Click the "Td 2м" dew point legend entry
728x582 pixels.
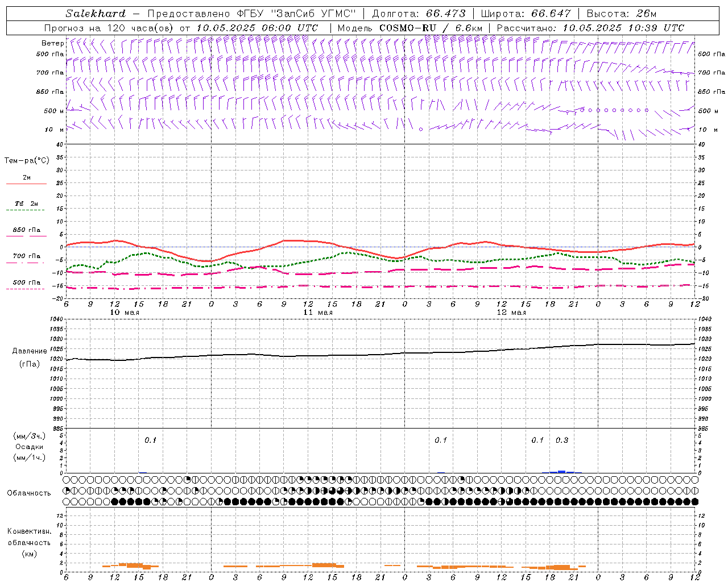click(x=27, y=203)
